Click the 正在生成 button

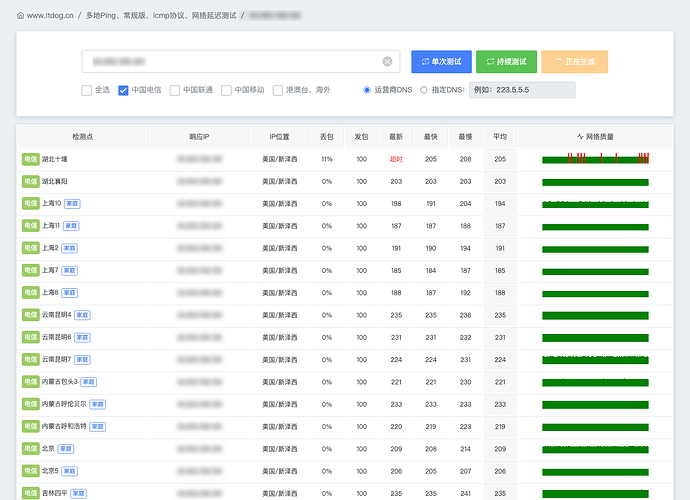coord(575,62)
